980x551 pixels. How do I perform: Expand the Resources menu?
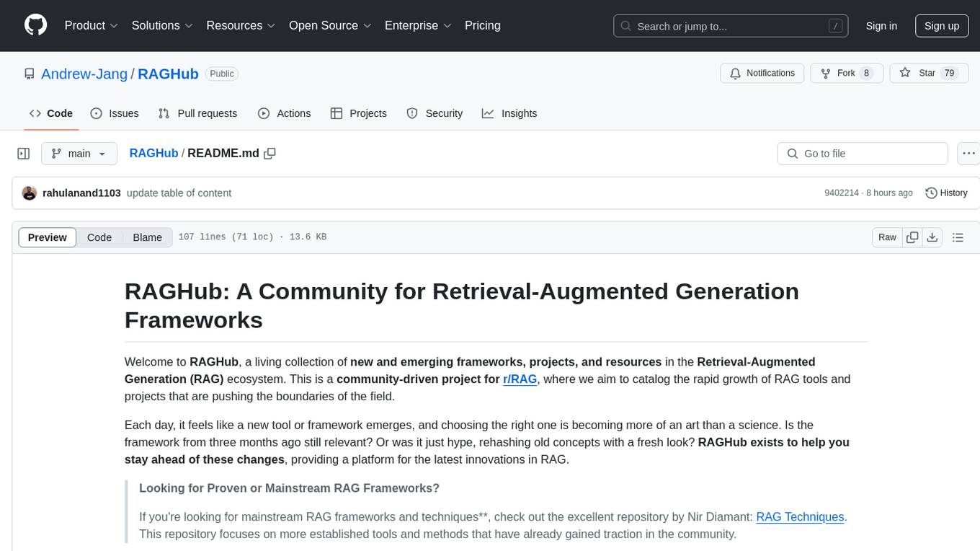241,25
